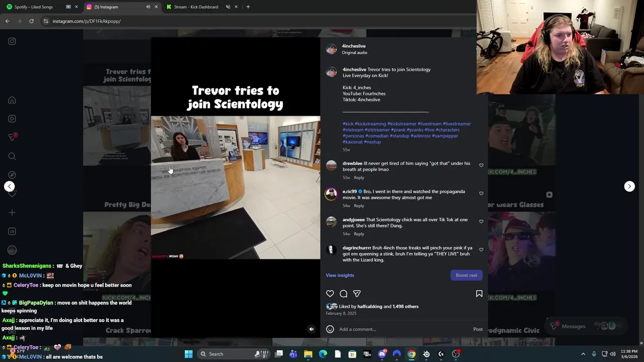Reply to andyjoeee's comment
The width and height of the screenshot is (644, 362).
click(359, 234)
